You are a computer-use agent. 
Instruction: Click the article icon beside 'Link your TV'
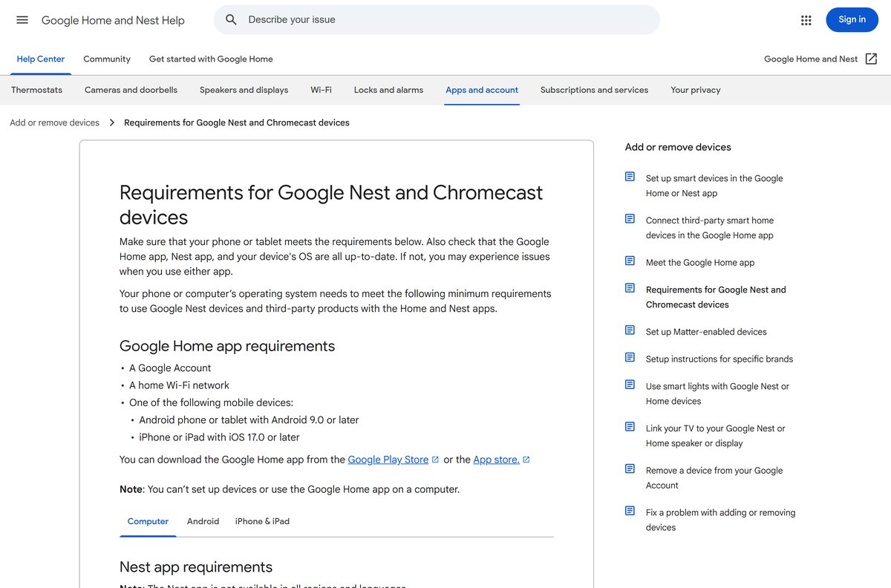[x=630, y=427]
